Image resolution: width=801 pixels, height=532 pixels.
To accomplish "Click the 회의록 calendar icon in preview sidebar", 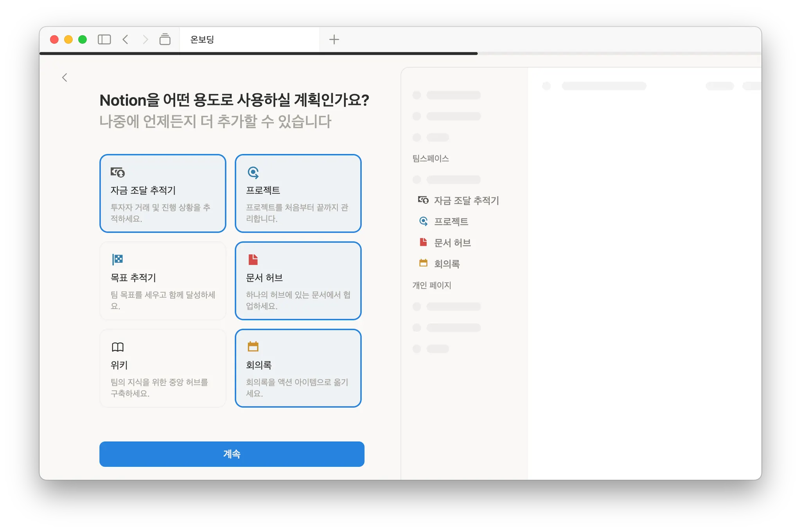I will coord(423,263).
